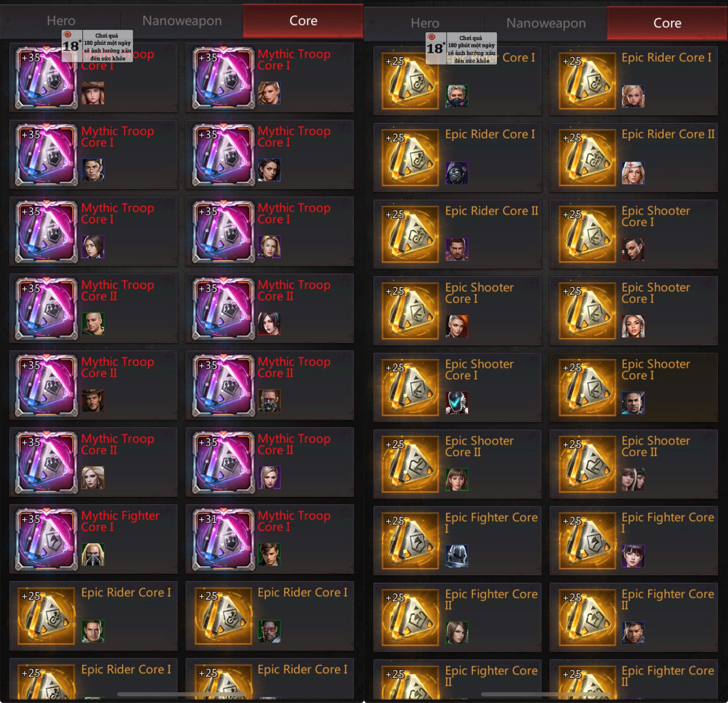This screenshot has height=703, width=728.
Task: Switch to Hero tab in left panel
Action: (61, 21)
